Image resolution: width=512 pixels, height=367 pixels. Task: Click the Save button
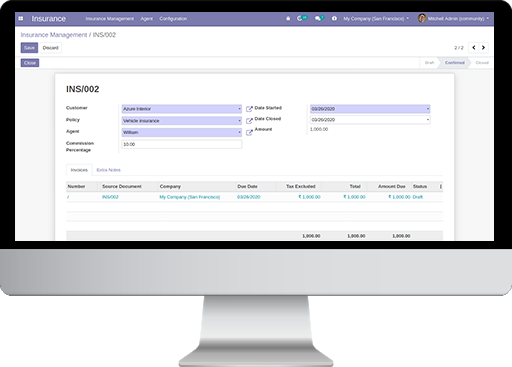click(29, 48)
